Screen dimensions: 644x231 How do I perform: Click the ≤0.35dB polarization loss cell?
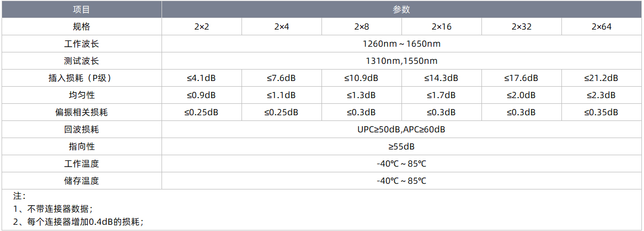[601, 112]
